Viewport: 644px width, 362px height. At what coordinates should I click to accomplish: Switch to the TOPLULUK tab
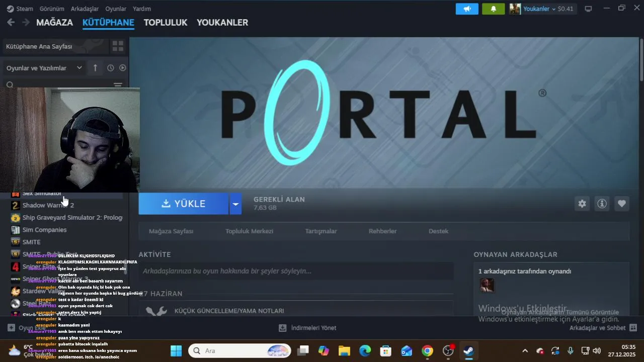tap(165, 23)
